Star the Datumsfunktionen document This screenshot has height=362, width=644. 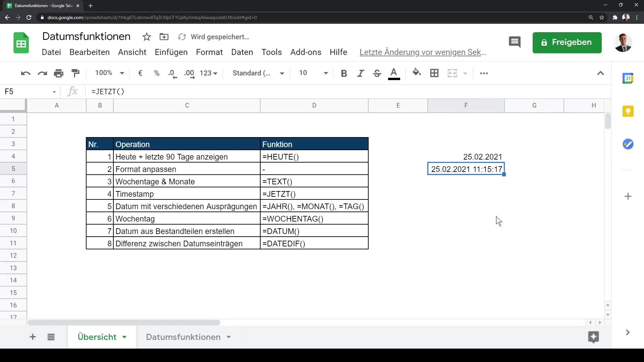pyautogui.click(x=147, y=37)
